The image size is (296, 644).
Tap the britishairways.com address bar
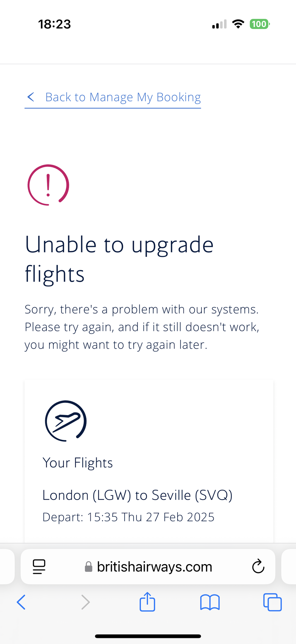click(x=148, y=567)
